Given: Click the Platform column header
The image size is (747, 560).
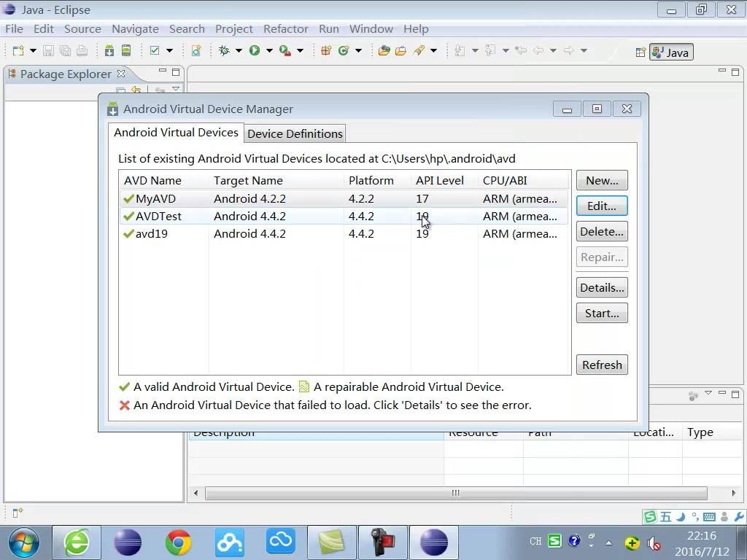Looking at the screenshot, I should click(x=377, y=181).
